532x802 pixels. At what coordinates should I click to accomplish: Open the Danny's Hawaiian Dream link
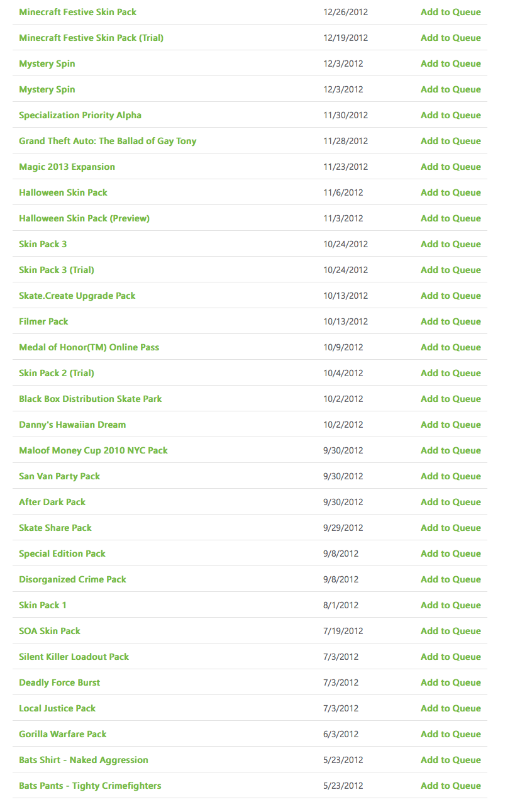[72, 425]
